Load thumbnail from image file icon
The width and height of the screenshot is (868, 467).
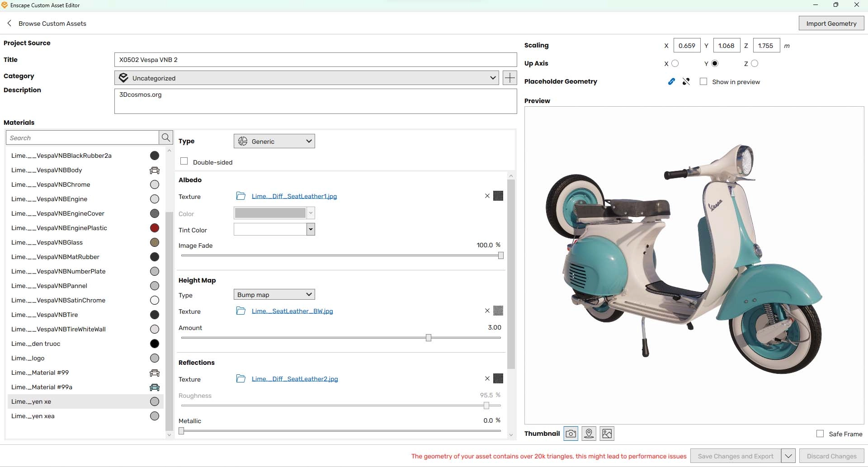tap(607, 434)
